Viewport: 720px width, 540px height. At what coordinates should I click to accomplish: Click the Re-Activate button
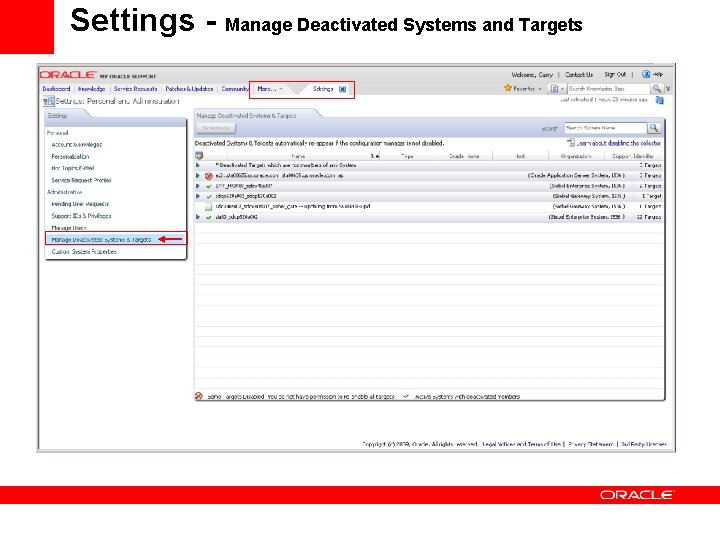point(216,128)
